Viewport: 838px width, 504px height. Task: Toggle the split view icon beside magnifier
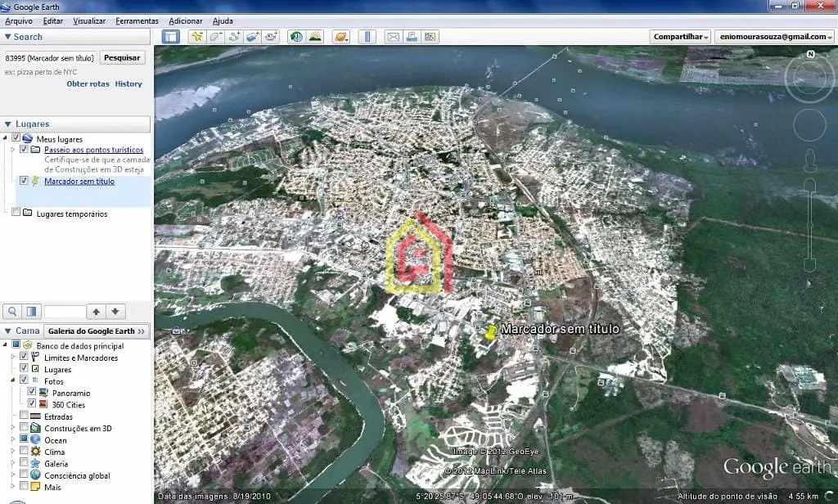(31, 311)
